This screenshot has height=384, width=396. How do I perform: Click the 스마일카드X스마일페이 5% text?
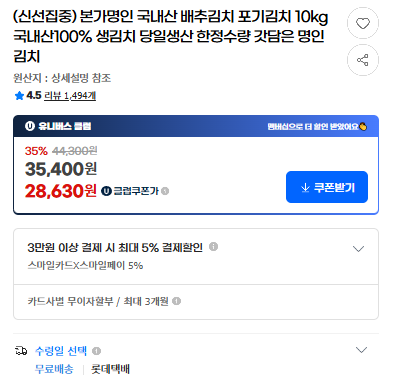point(85,266)
